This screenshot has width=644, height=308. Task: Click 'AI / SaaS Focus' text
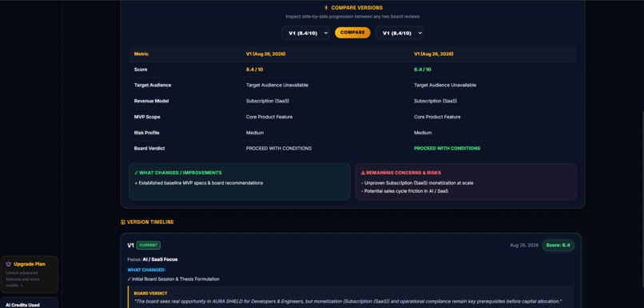[x=160, y=259]
